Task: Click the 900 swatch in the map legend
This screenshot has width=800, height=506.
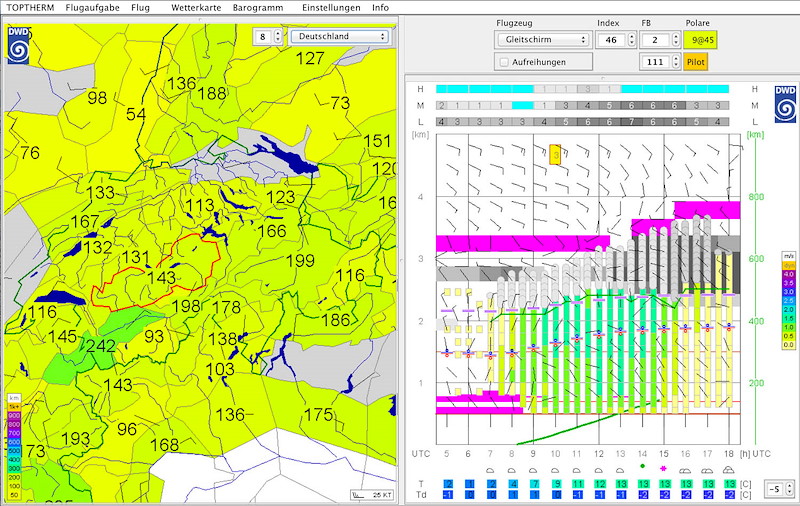Action: pyautogui.click(x=14, y=416)
